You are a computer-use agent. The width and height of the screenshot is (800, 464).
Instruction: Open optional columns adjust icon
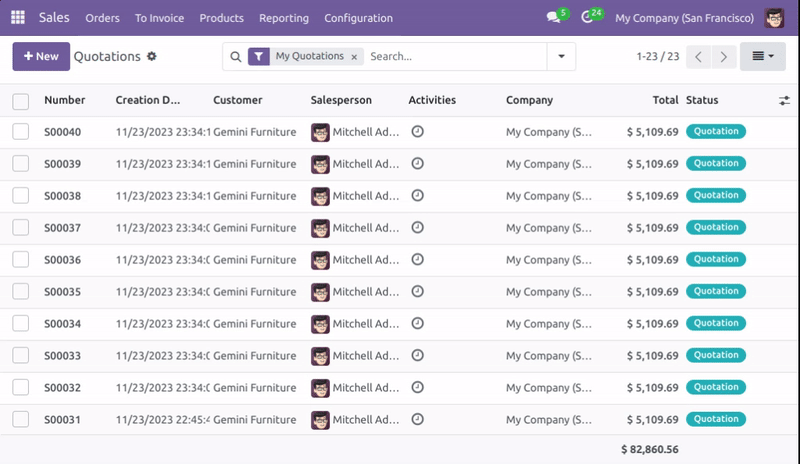point(784,100)
